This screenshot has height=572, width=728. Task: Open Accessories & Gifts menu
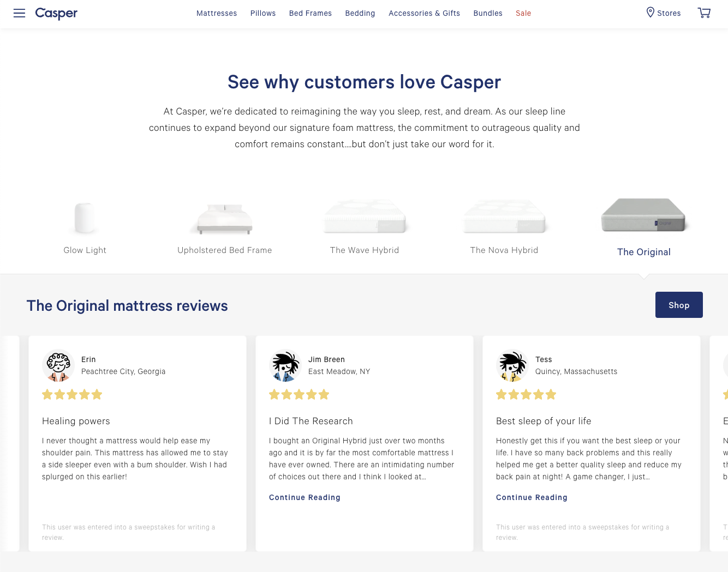(x=424, y=13)
